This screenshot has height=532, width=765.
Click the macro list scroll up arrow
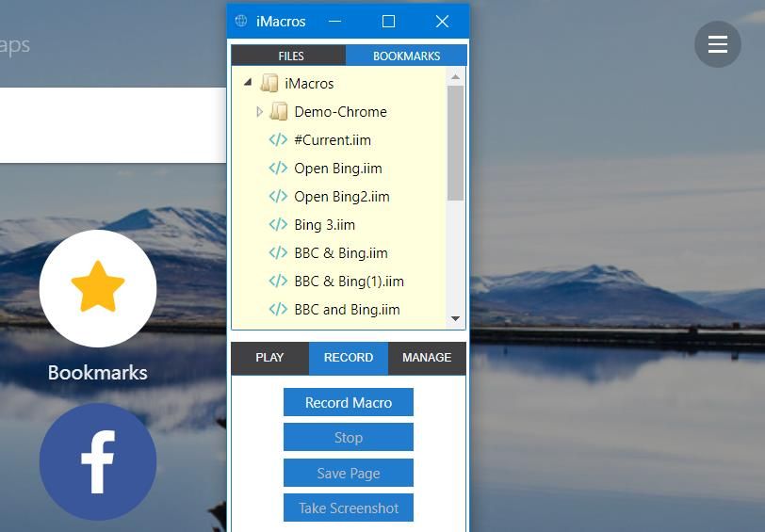point(455,76)
